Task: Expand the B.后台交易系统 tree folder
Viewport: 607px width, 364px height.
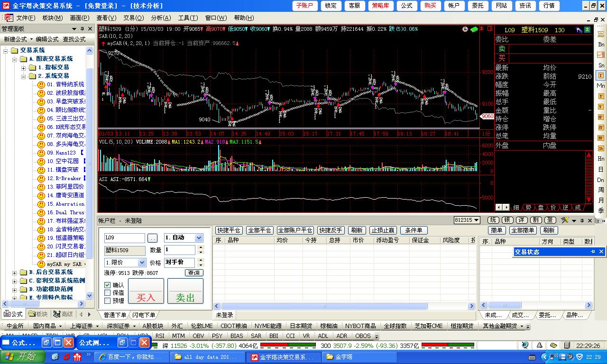Action: pyautogui.click(x=15, y=273)
